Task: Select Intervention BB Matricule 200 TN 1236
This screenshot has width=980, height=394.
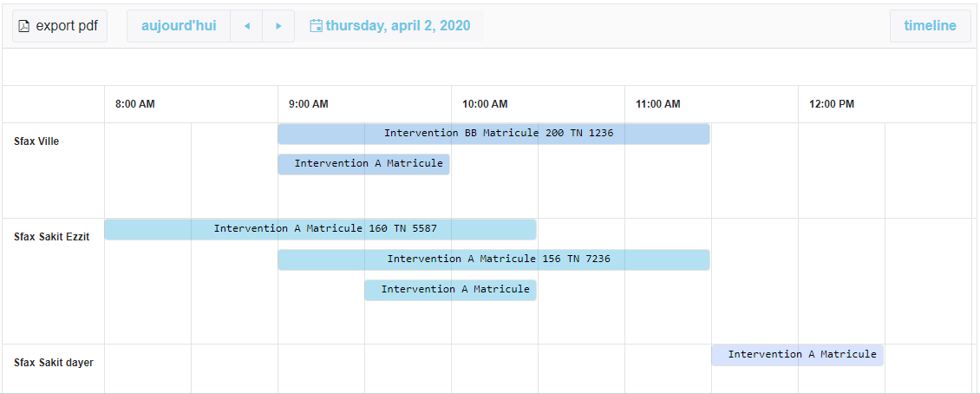Action: click(493, 134)
